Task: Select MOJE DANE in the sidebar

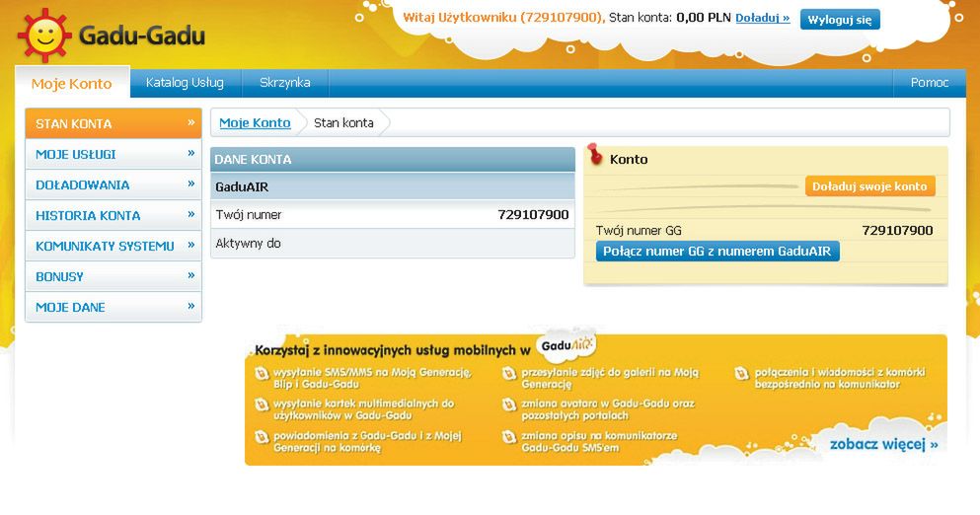Action: click(113, 307)
